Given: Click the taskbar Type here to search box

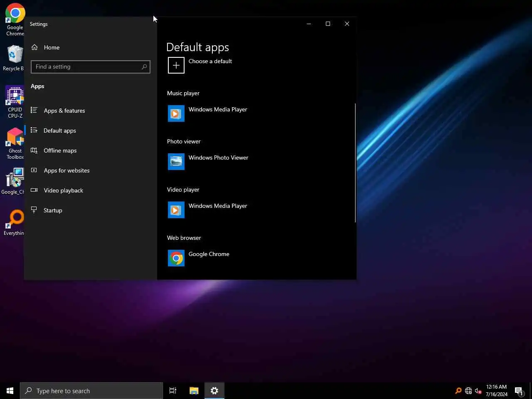Looking at the screenshot, I should (x=91, y=391).
